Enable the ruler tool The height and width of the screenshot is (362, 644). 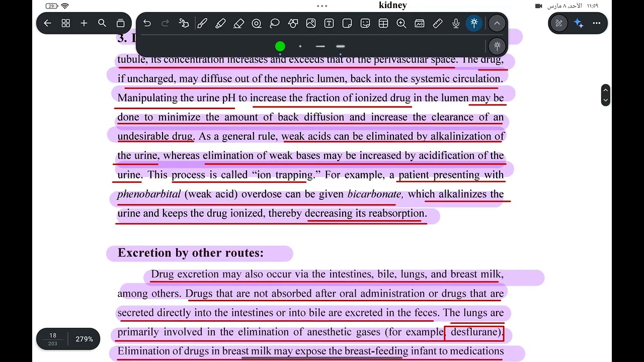pos(438,23)
